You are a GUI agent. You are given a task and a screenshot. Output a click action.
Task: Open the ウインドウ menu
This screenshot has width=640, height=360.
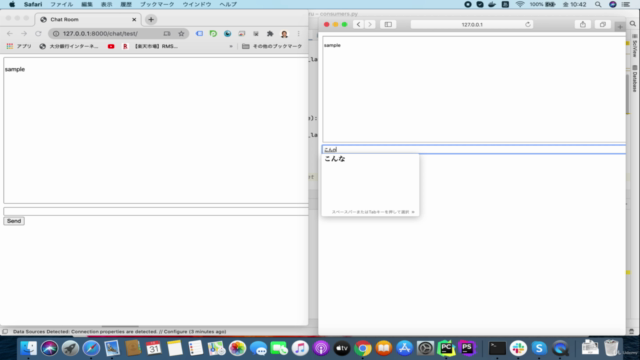click(x=197, y=4)
